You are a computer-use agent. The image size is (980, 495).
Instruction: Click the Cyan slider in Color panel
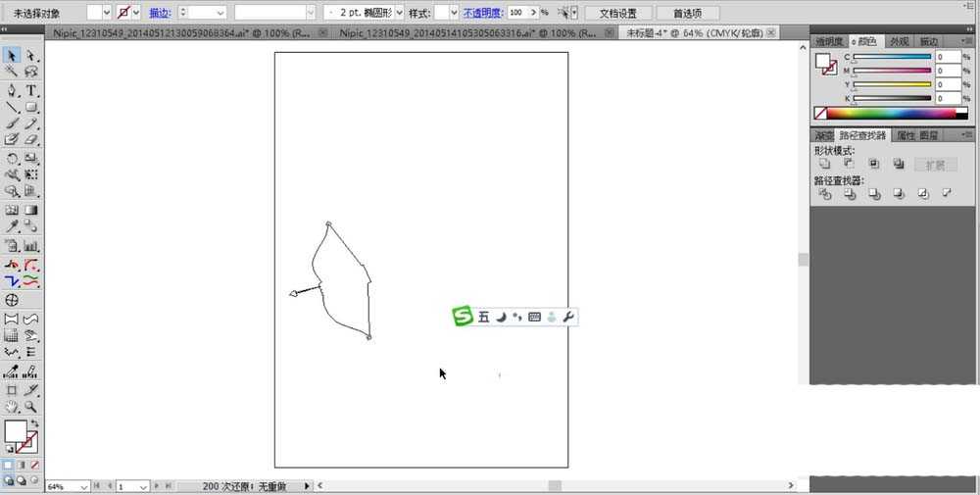pos(891,58)
